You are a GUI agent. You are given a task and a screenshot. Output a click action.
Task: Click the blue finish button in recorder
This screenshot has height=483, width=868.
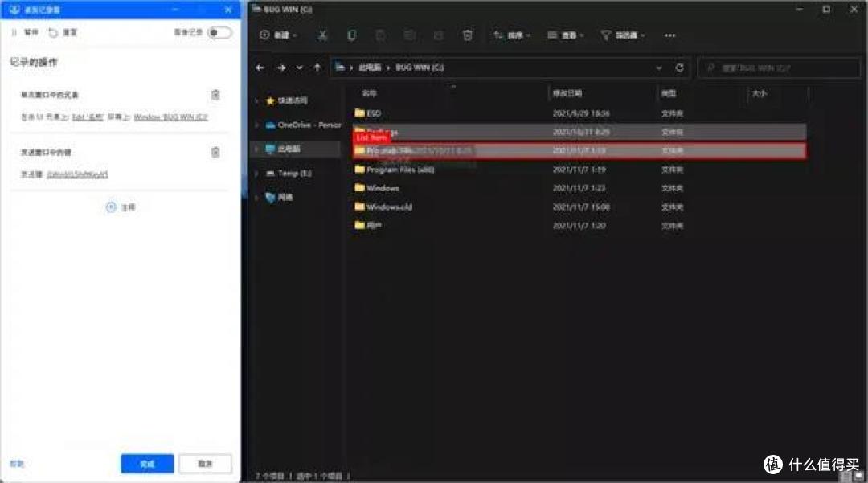coord(147,464)
